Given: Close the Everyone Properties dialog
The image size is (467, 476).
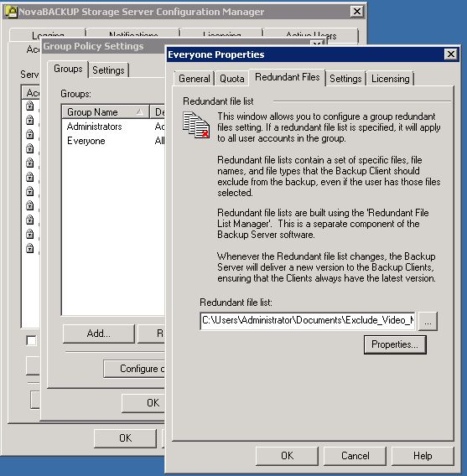Looking at the screenshot, I should 450,54.
